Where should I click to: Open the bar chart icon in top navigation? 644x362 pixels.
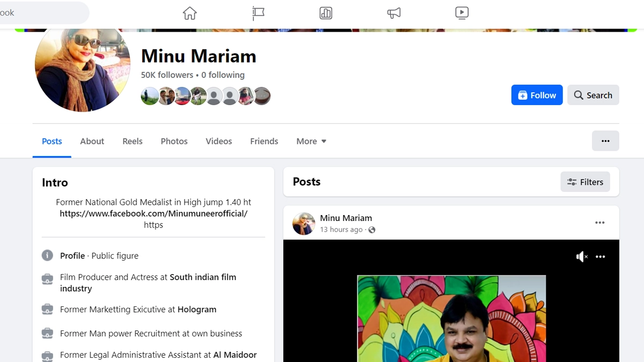click(326, 13)
